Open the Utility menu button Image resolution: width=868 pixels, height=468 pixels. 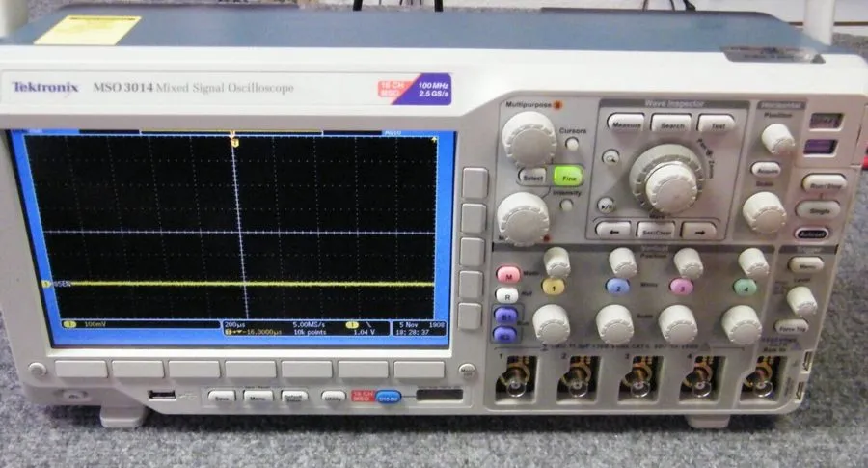click(x=334, y=398)
